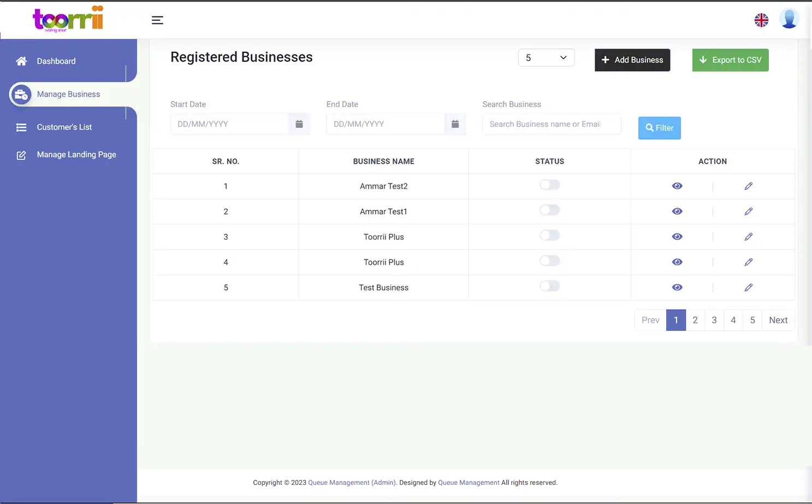Open the user profile avatar menu
812x504 pixels.
(789, 19)
